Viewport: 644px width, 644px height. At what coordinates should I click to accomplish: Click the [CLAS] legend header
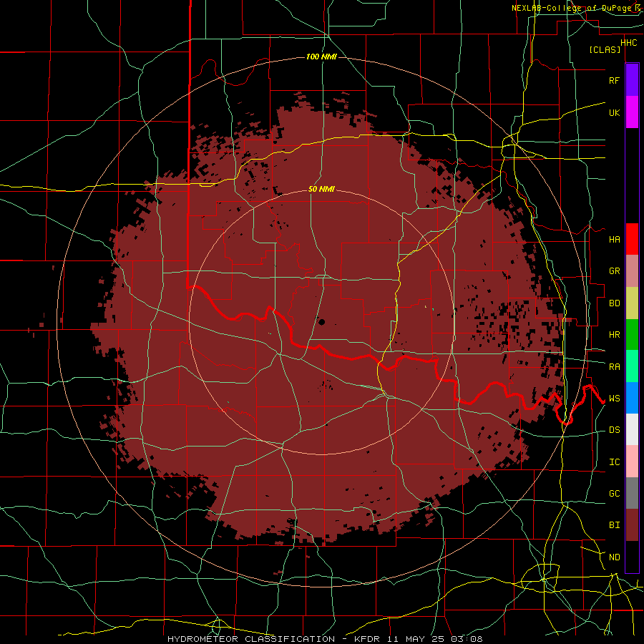click(605, 50)
